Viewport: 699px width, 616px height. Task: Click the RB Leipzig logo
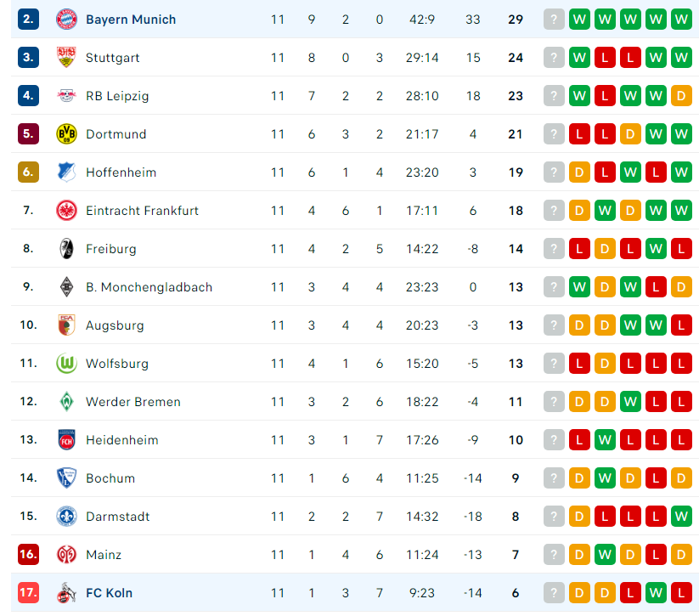66,95
